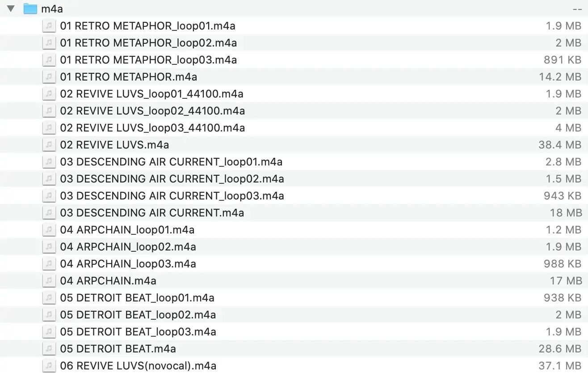588x373 pixels.
Task: Click audio icon for DESCENDING AIR CURRENT_loop02
Action: (x=49, y=179)
